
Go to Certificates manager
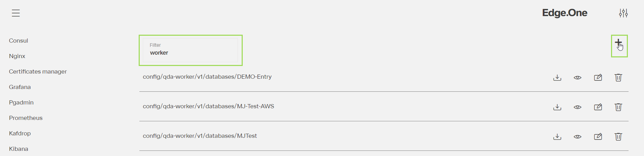38,71
